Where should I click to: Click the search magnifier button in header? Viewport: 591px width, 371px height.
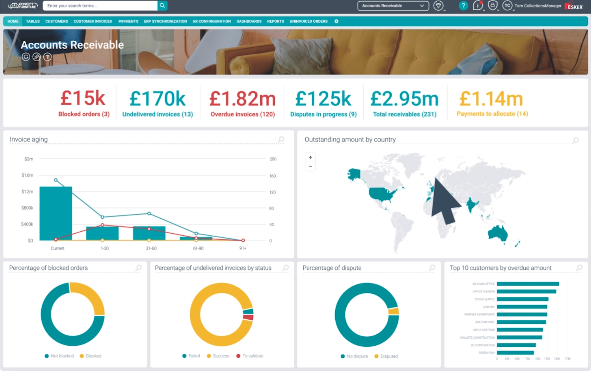pyautogui.click(x=162, y=6)
